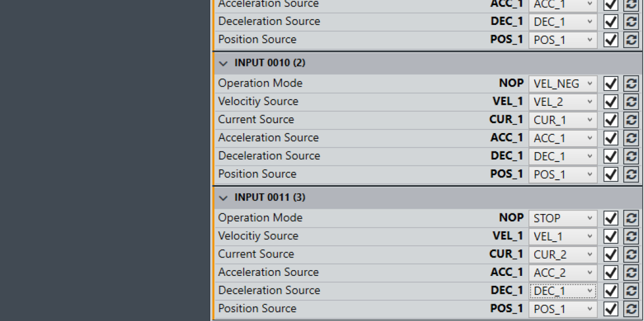
Task: Reset INPUT 0010 Current Source via refresh icon
Action: 631,120
